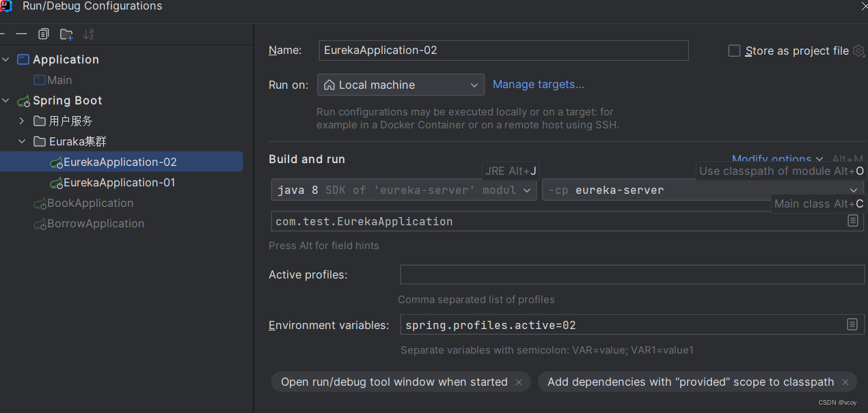Screen dimensions: 868x413
Task: Open the java 8 SDK dropdown
Action: tap(403, 190)
